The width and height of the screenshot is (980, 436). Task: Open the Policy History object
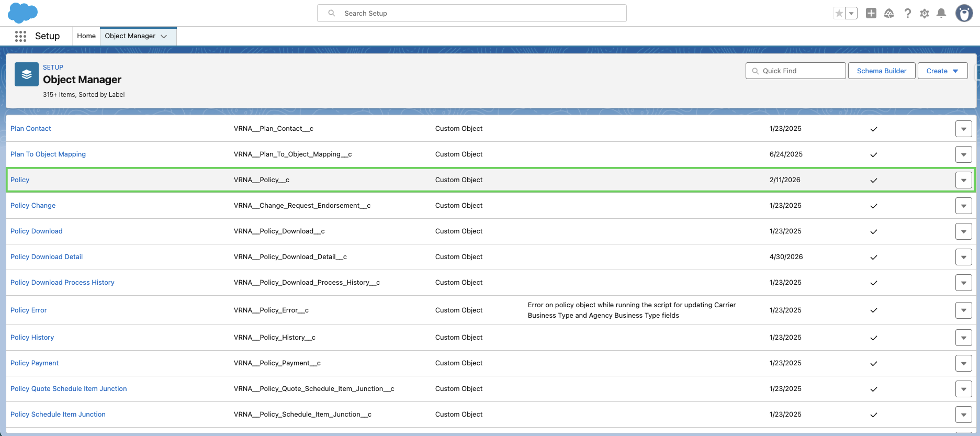[x=32, y=338]
